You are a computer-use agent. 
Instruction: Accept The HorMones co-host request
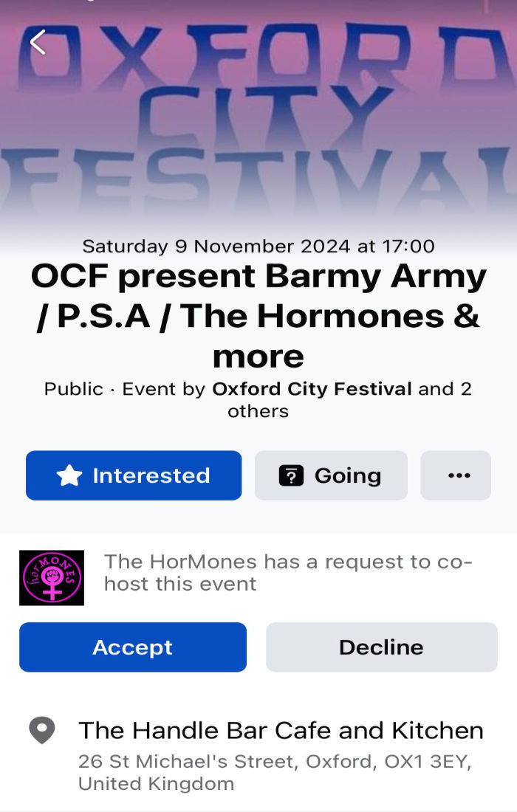(x=133, y=647)
